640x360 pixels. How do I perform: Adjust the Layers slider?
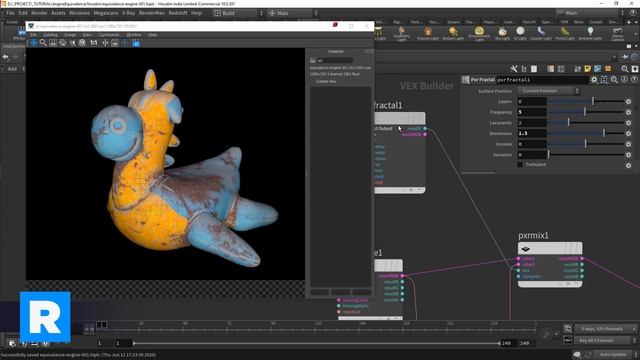coord(586,101)
